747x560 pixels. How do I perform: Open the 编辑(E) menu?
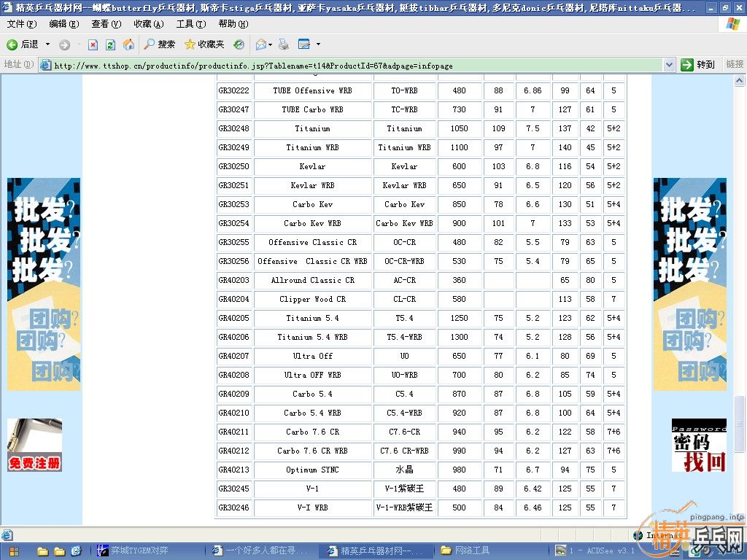click(x=64, y=24)
